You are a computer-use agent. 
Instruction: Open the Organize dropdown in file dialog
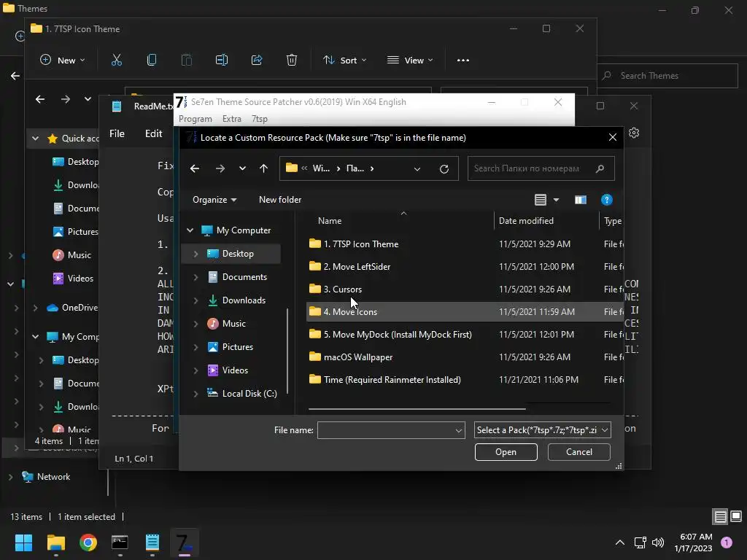coord(214,200)
